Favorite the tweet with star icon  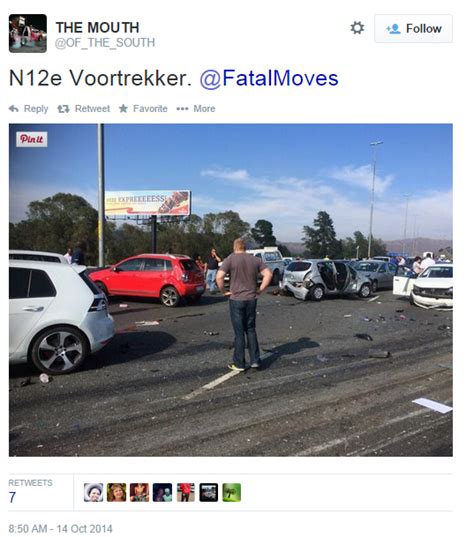143,109
